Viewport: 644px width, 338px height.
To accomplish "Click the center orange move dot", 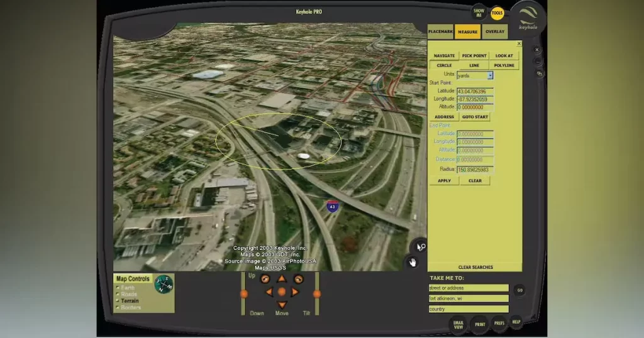I will tap(282, 292).
